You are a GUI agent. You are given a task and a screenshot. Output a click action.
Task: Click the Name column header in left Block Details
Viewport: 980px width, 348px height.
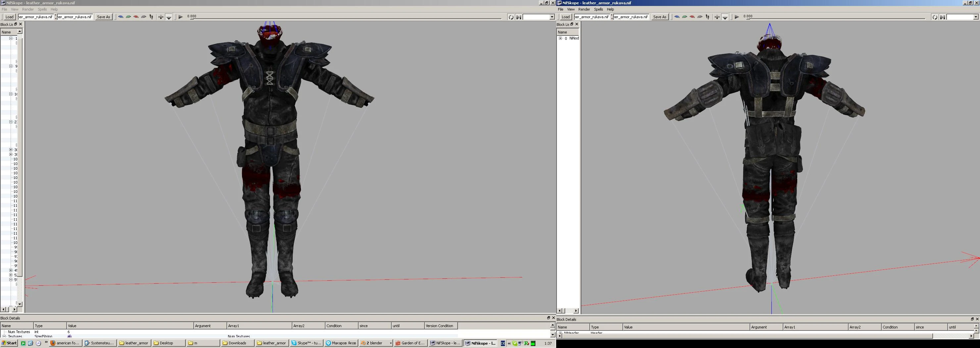pos(17,325)
